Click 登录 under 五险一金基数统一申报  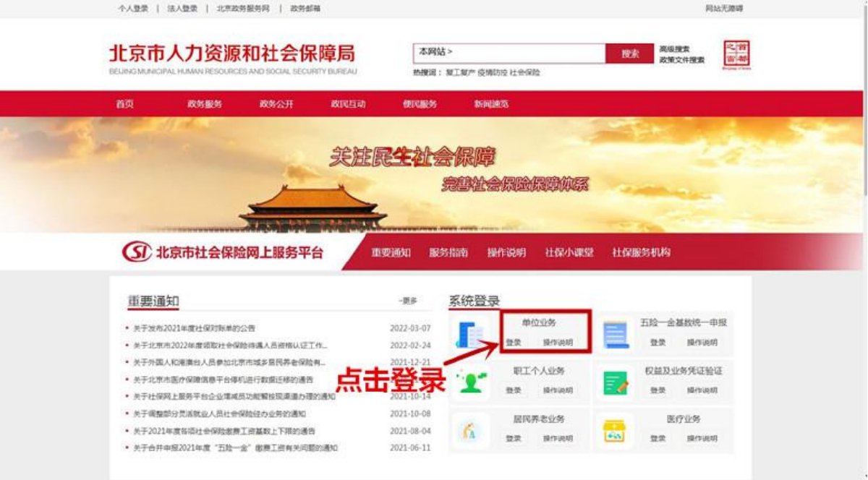tap(658, 343)
